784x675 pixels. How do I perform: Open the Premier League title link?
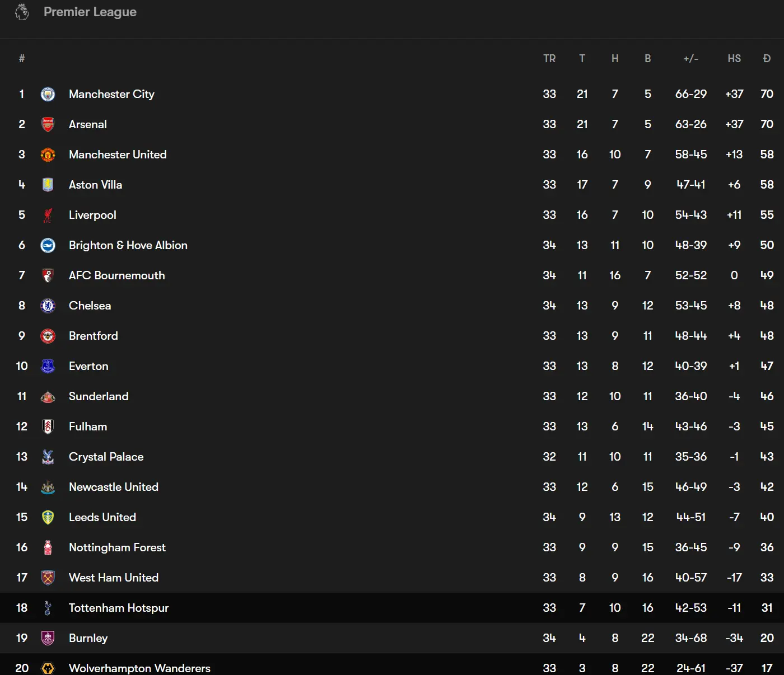[x=90, y=12]
